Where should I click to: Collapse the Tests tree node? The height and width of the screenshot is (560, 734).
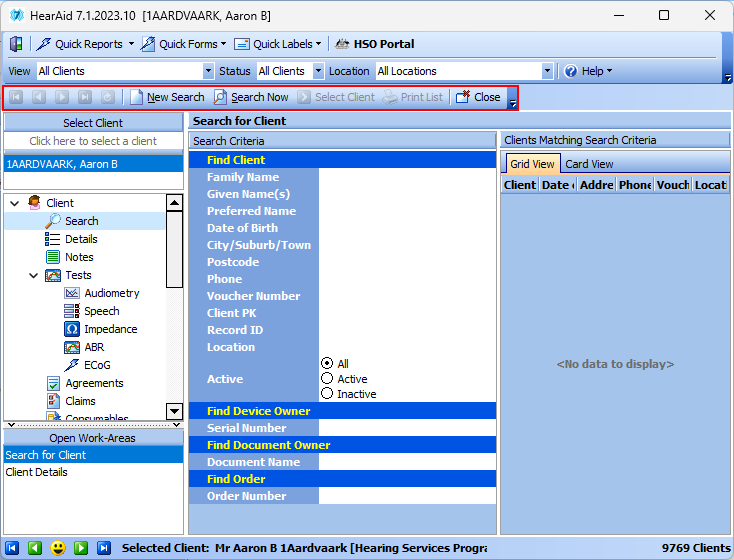[x=33, y=275]
